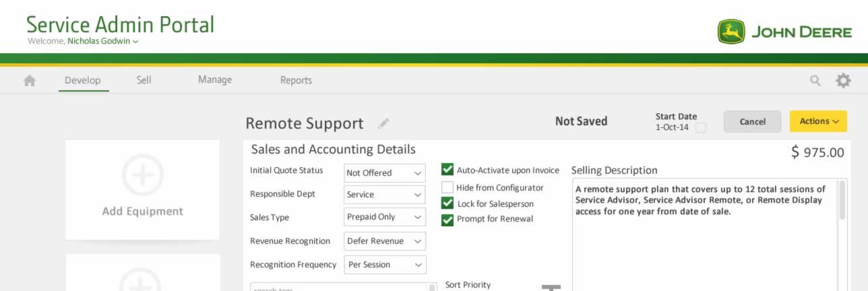Click the Cancel button
Viewport: 868px width, 291px height.
(x=752, y=122)
